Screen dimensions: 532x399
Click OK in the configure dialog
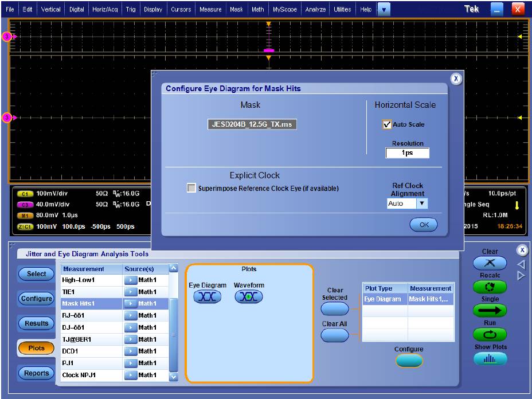click(x=424, y=225)
